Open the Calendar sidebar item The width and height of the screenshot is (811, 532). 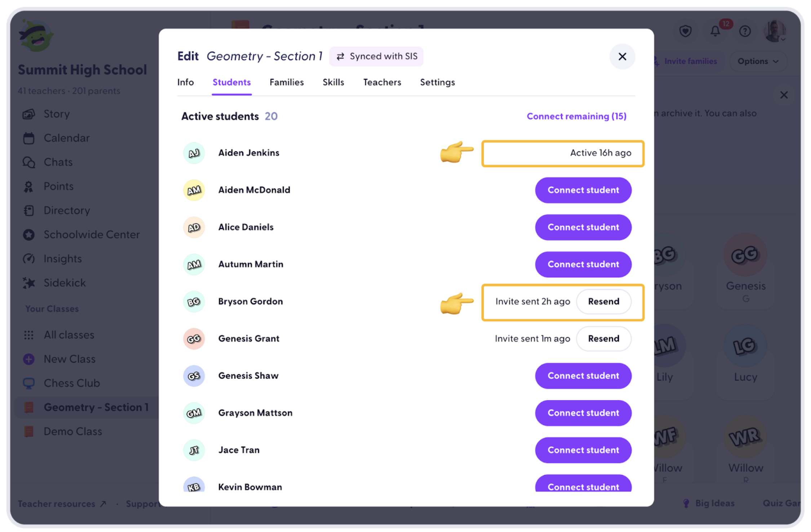pyautogui.click(x=66, y=138)
